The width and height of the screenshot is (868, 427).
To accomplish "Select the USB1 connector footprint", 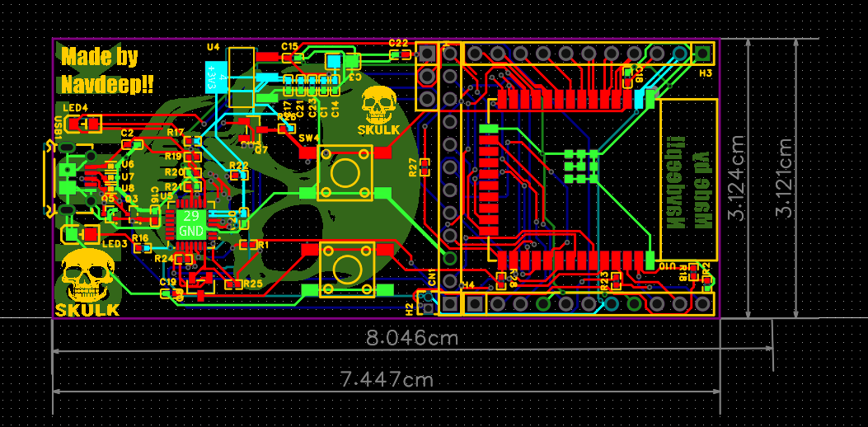I will click(x=63, y=177).
